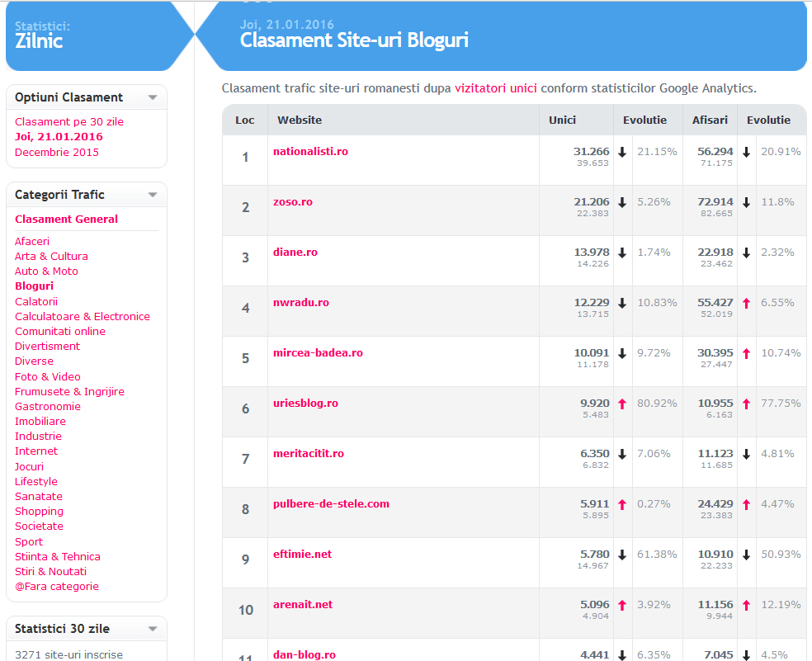812x661 pixels.
Task: Open dan-blog.ro site entry
Action: pos(304,654)
